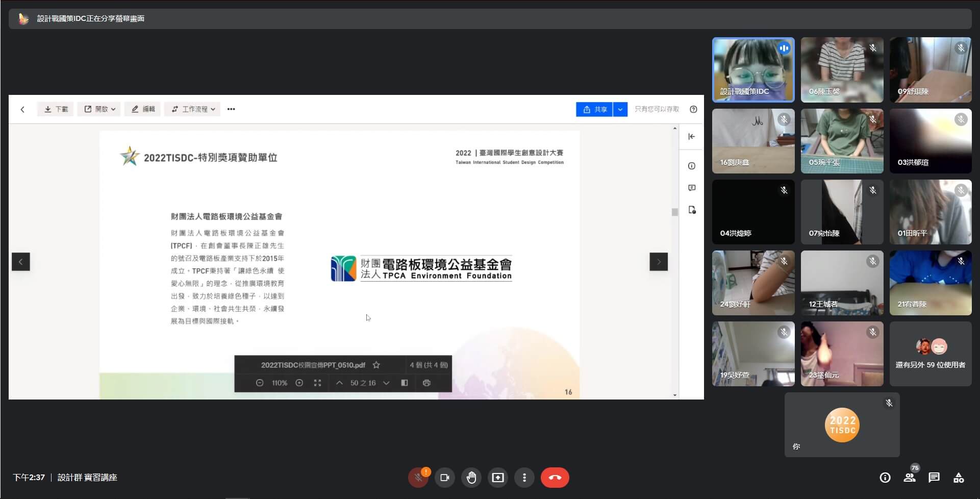Click the vertical scrollbar thumb of PDF
The height and width of the screenshot is (499, 980).
[x=674, y=212]
